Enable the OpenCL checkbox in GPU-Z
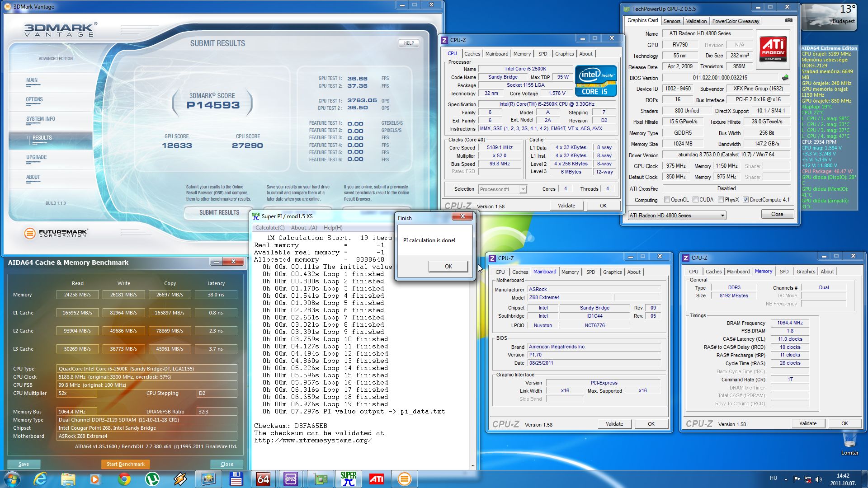Viewport: 868px width, 488px height. [667, 200]
